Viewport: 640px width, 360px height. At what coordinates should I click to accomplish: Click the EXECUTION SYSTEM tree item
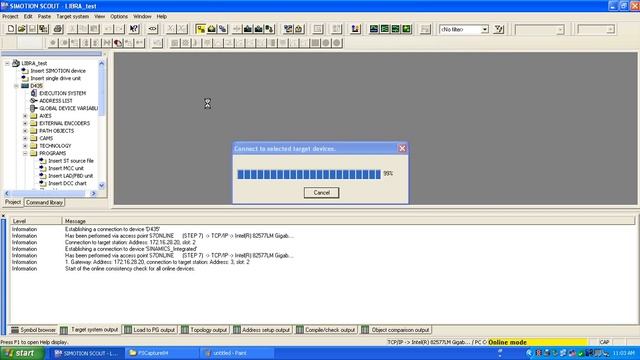click(62, 93)
